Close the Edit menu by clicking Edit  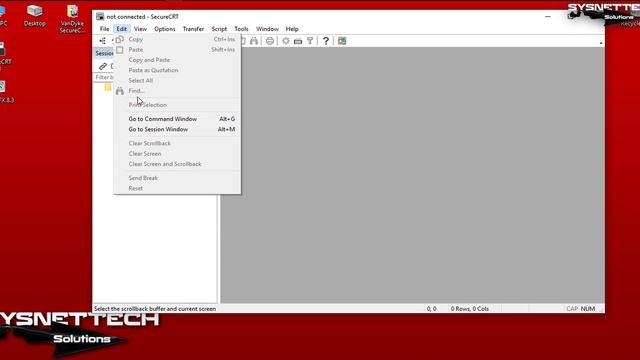(x=122, y=29)
